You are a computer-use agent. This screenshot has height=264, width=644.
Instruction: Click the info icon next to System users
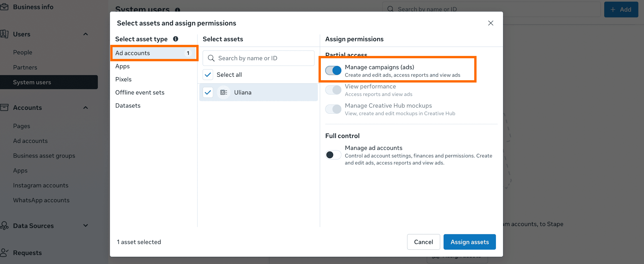(x=178, y=9)
